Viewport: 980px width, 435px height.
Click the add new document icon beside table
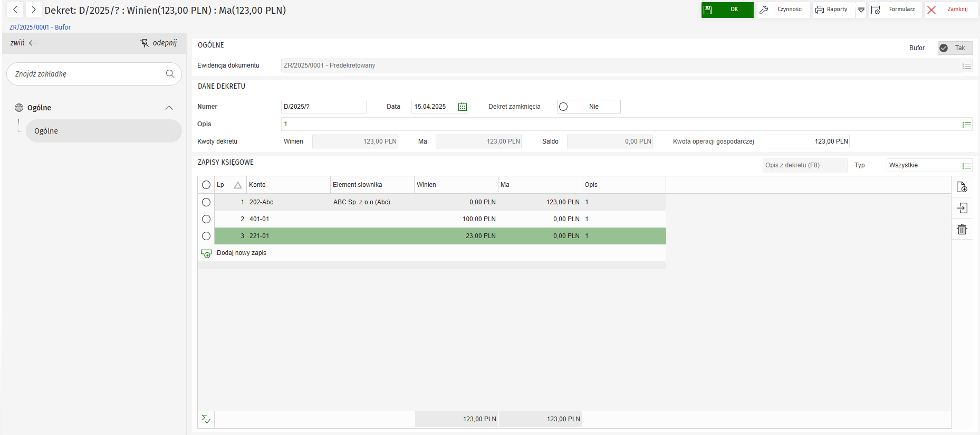(962, 187)
